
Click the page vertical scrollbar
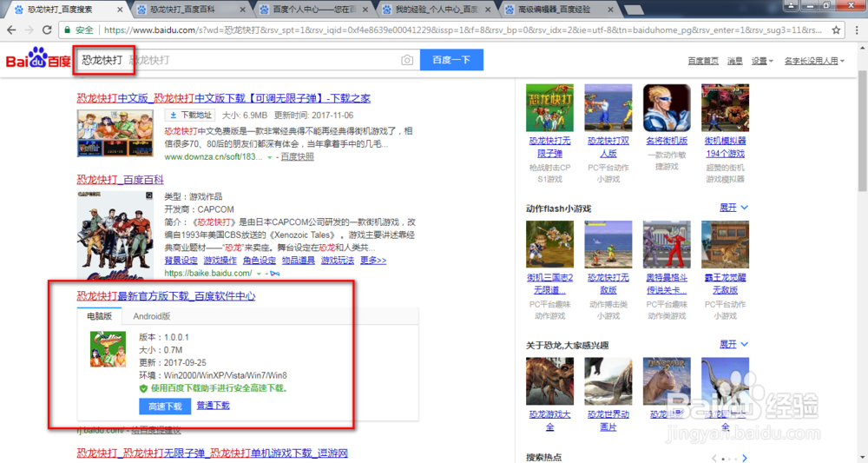863,130
